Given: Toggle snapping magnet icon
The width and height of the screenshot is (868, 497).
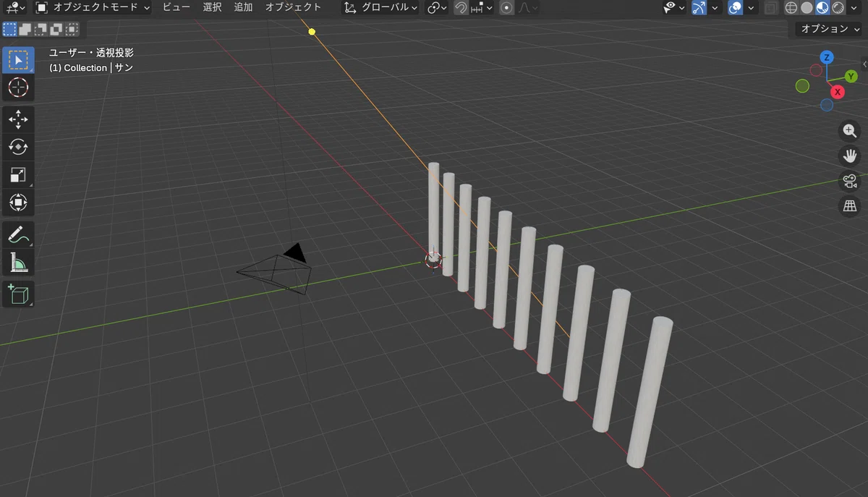Looking at the screenshot, I should tap(461, 7).
